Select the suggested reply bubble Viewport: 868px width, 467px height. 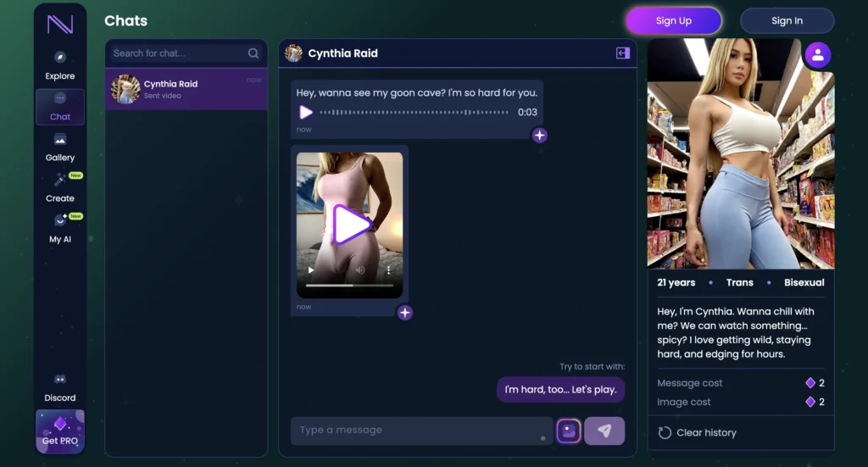point(560,390)
